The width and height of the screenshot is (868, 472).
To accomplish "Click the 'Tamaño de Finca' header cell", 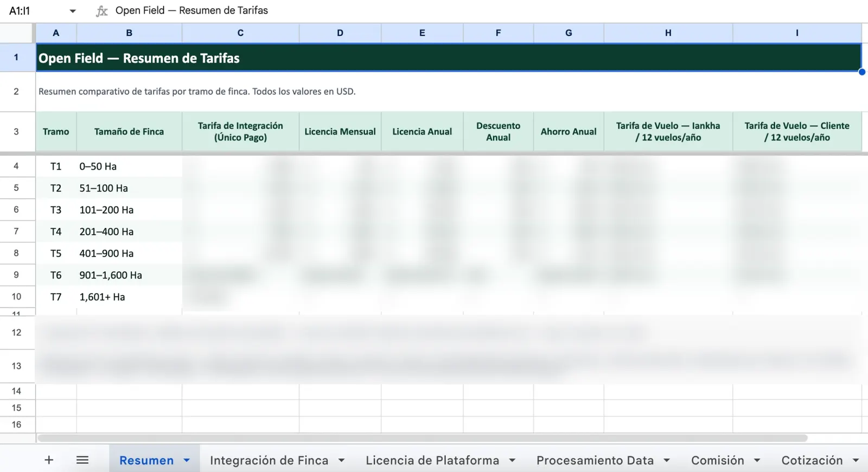I will pyautogui.click(x=129, y=131).
